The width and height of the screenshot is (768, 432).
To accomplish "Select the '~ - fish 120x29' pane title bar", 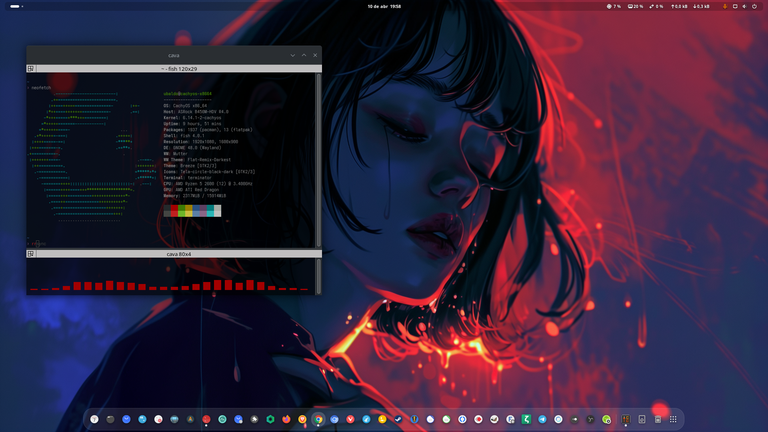I will pyautogui.click(x=179, y=69).
